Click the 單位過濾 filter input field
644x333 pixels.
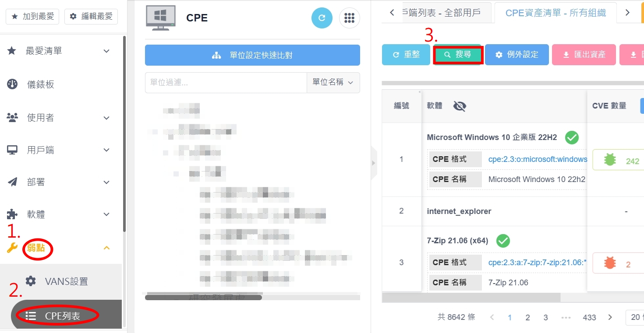(226, 82)
